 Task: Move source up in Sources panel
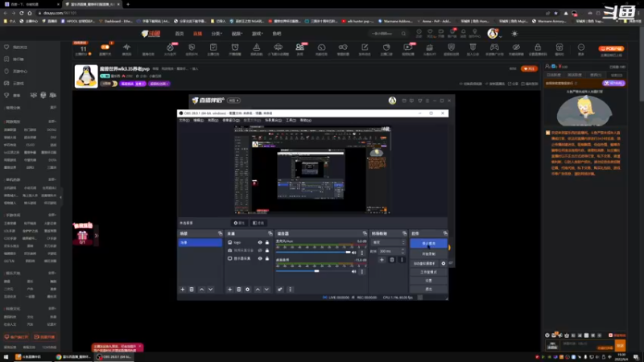pyautogui.click(x=258, y=290)
